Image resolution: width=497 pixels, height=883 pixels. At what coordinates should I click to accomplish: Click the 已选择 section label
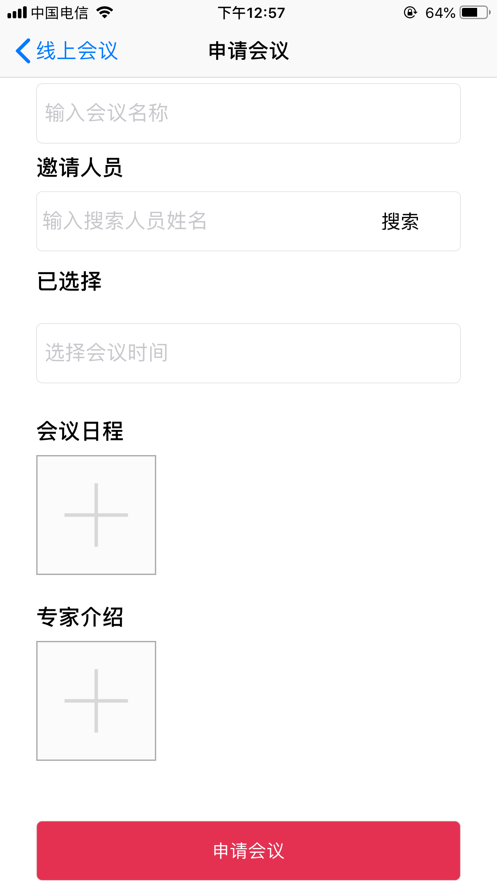(x=69, y=281)
